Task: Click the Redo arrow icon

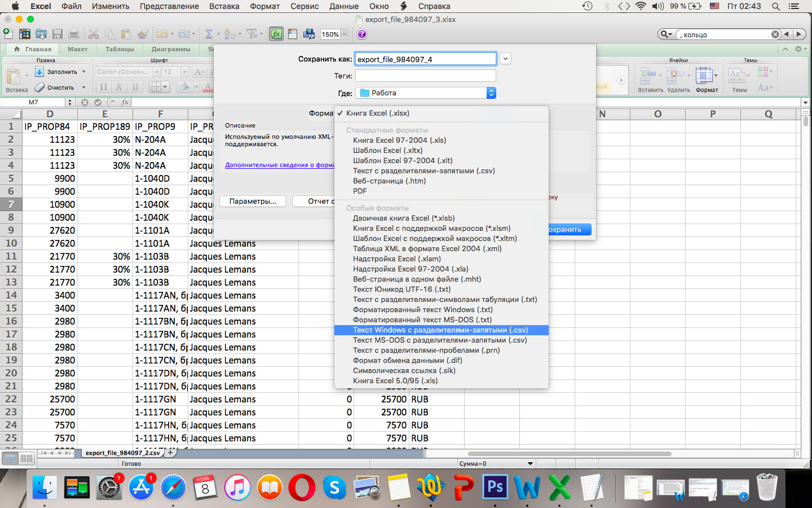Action: click(184, 34)
